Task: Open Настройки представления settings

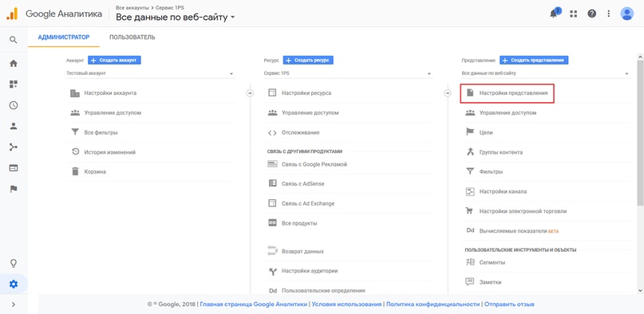Action: coord(508,93)
